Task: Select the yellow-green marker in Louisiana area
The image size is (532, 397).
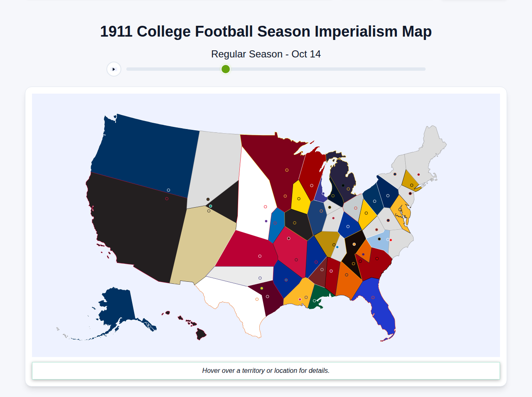Action: pyautogui.click(x=262, y=288)
